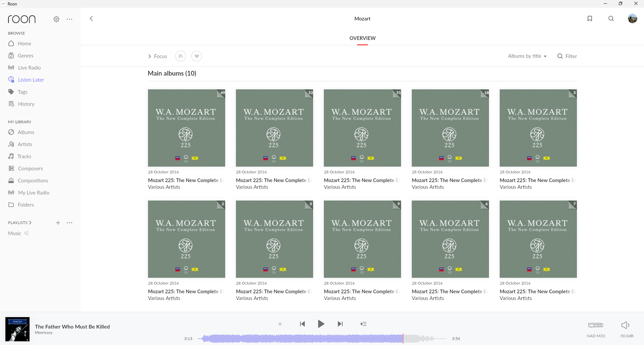The width and height of the screenshot is (644, 345).
Task: Click the bookmark icon in header
Action: pyautogui.click(x=590, y=18)
